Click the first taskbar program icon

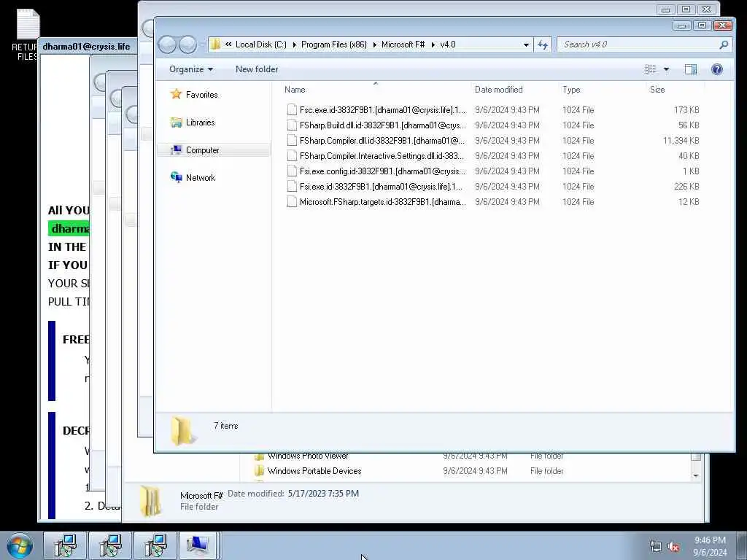click(x=65, y=545)
